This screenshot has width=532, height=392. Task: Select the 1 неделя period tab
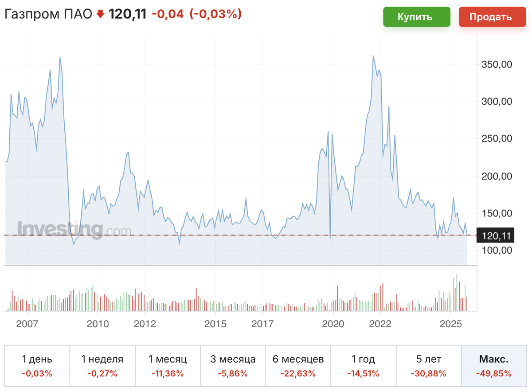[102, 365]
